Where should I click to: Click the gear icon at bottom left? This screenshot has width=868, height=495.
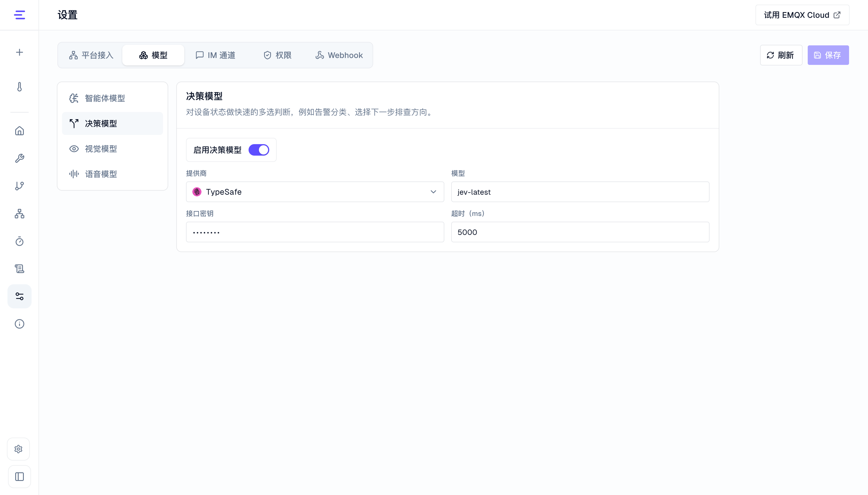[19, 449]
